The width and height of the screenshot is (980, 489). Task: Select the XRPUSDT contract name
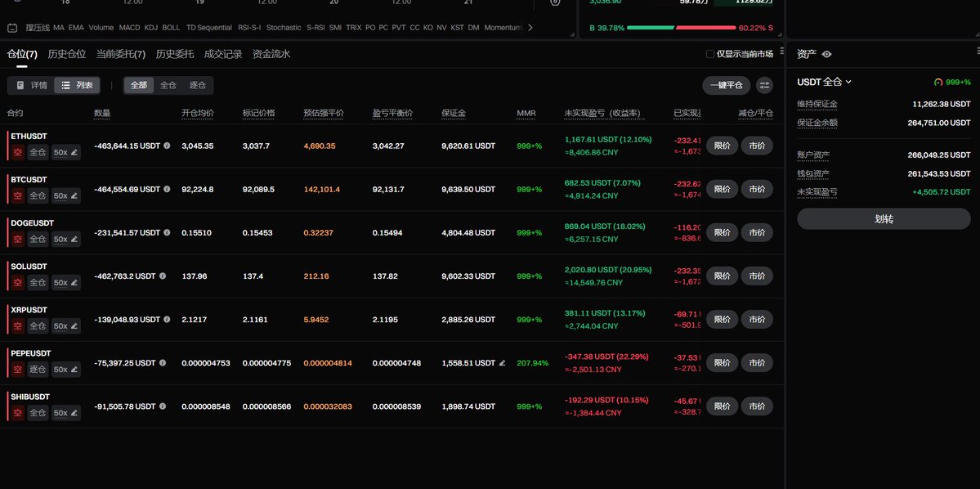pos(30,310)
